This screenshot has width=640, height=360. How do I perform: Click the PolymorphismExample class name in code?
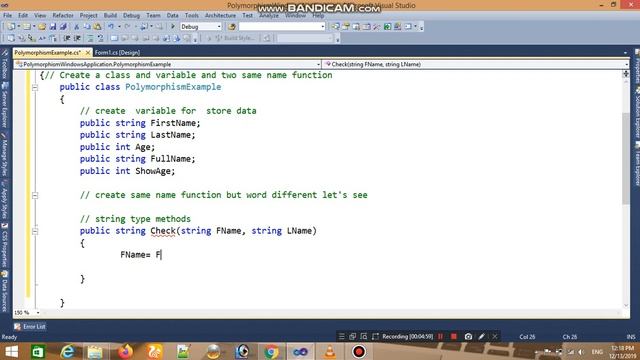(173, 87)
